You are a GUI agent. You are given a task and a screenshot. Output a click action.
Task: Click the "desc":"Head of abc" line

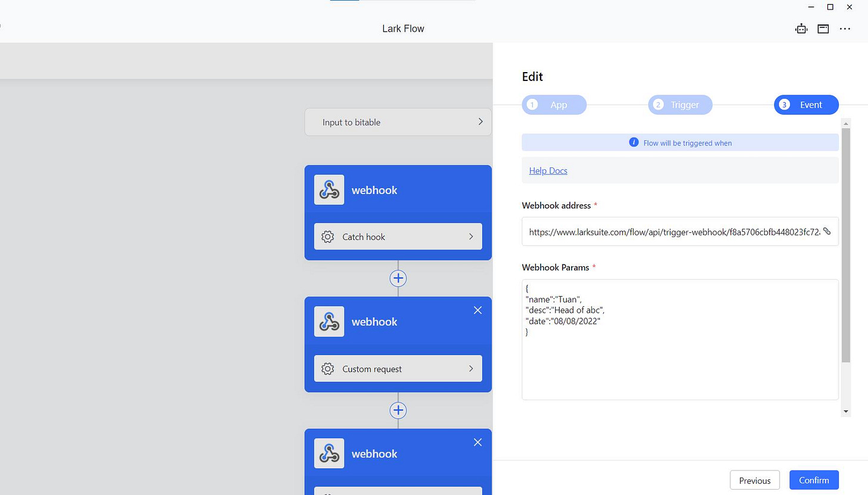[565, 310]
